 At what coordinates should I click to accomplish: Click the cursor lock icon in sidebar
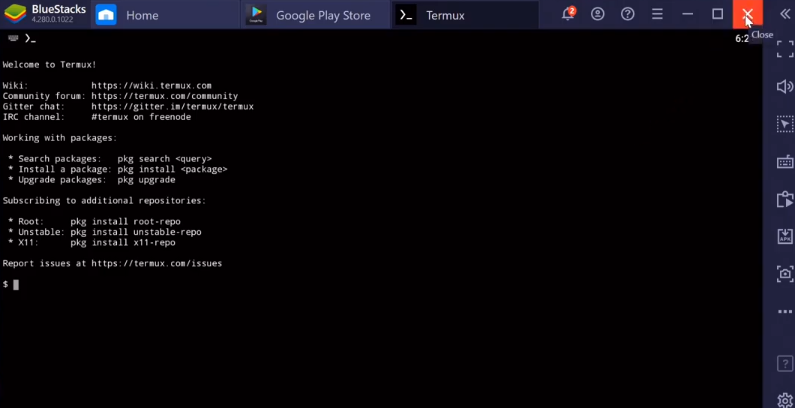tap(785, 124)
